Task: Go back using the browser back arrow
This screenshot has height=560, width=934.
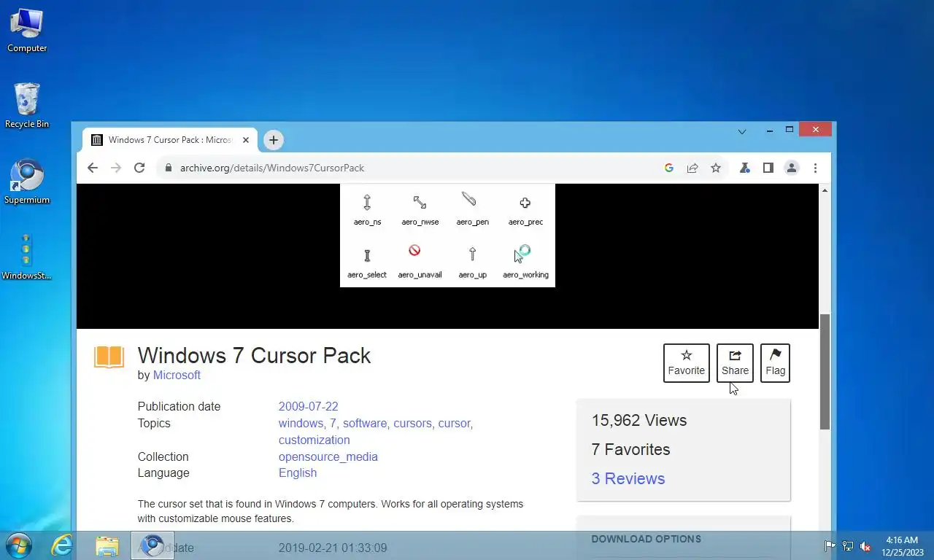Action: tap(93, 168)
